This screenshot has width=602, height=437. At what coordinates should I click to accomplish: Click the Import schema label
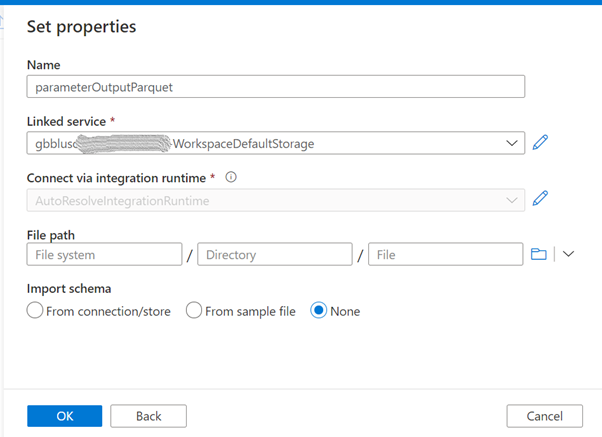point(68,290)
